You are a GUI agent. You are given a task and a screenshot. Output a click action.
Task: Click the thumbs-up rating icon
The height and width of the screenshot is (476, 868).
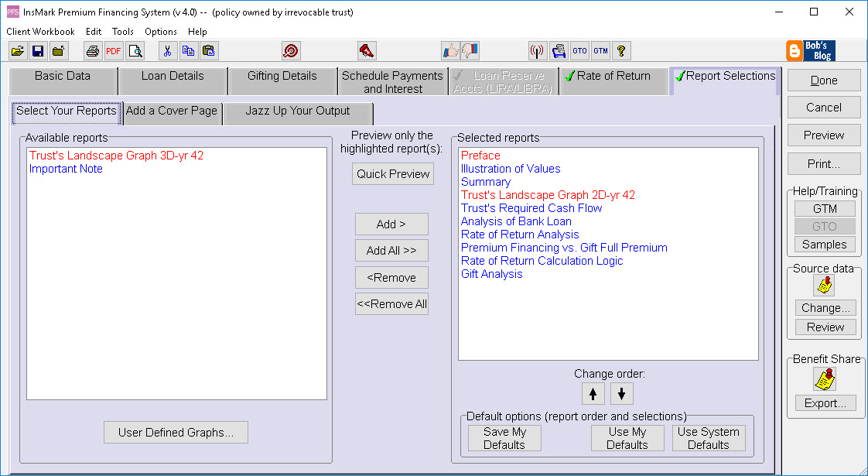(451, 50)
